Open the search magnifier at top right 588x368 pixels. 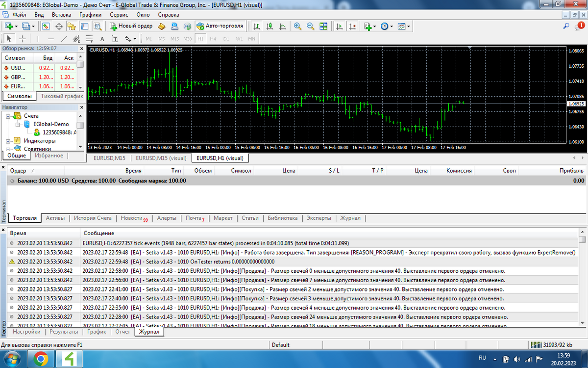[x=566, y=26]
